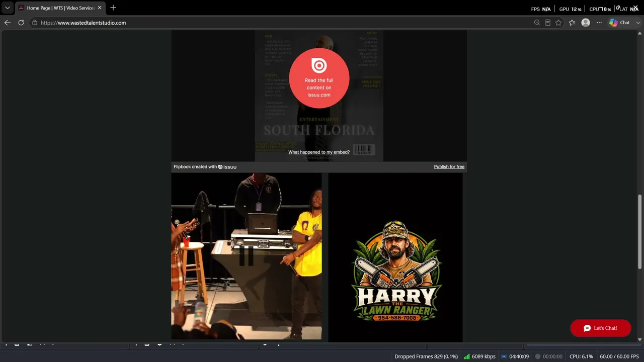
Task: Click the CPU: 6.1% status entry
Action: (581, 356)
